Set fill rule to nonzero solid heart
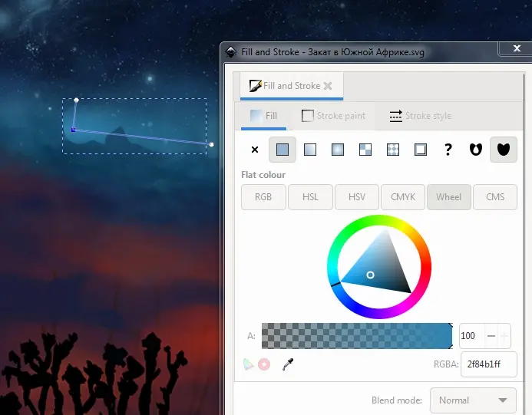The height and width of the screenshot is (415, 532). click(x=504, y=150)
